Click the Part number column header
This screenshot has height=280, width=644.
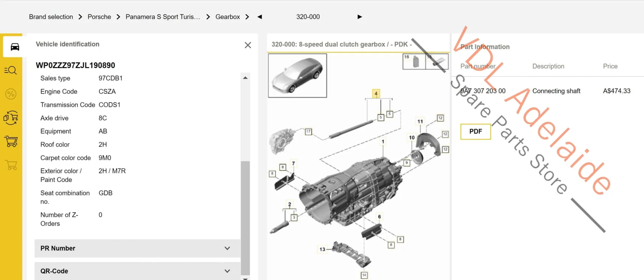coord(478,66)
